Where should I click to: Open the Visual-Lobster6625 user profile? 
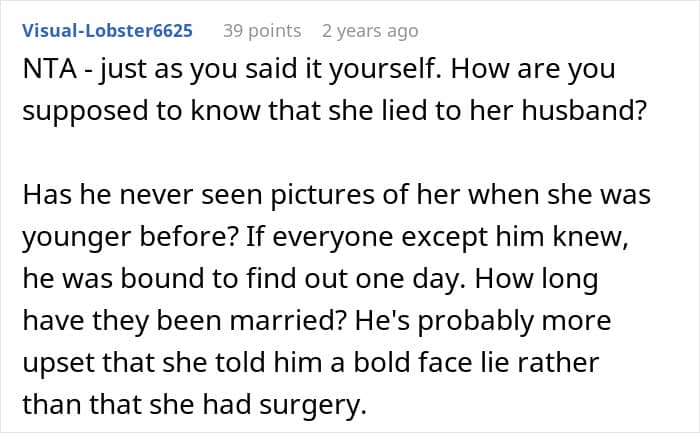(x=108, y=31)
